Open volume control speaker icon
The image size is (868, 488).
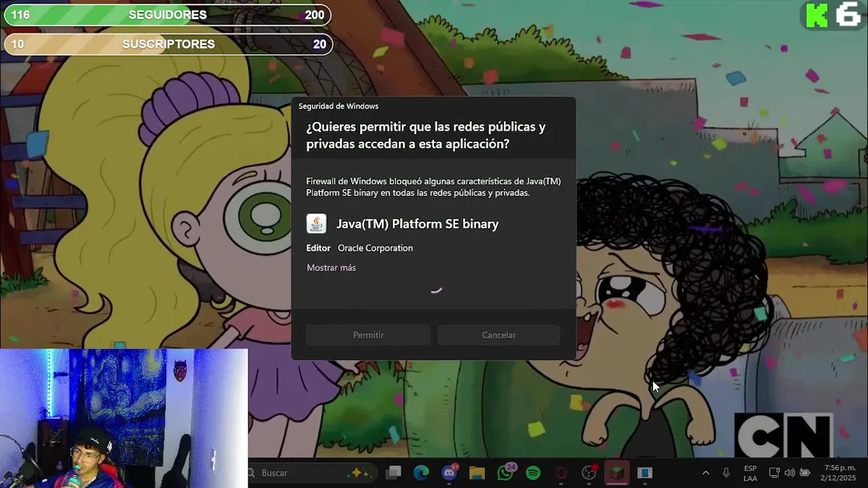point(789,472)
